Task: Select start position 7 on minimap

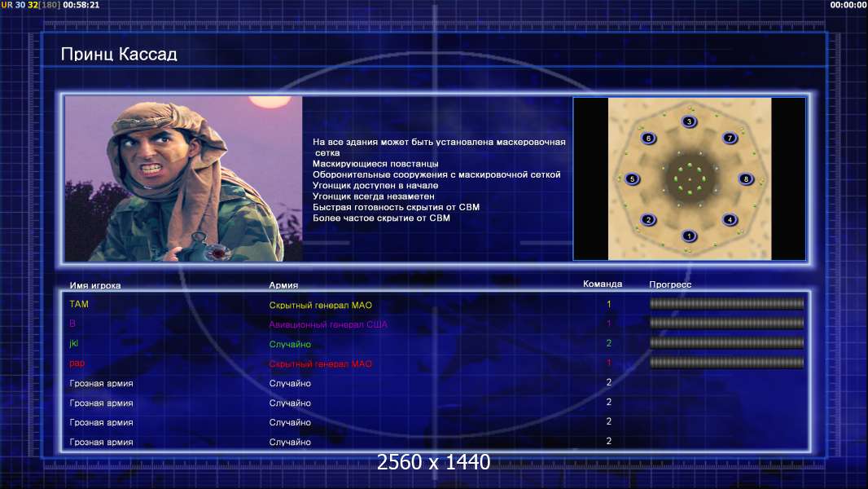Action: [x=730, y=138]
